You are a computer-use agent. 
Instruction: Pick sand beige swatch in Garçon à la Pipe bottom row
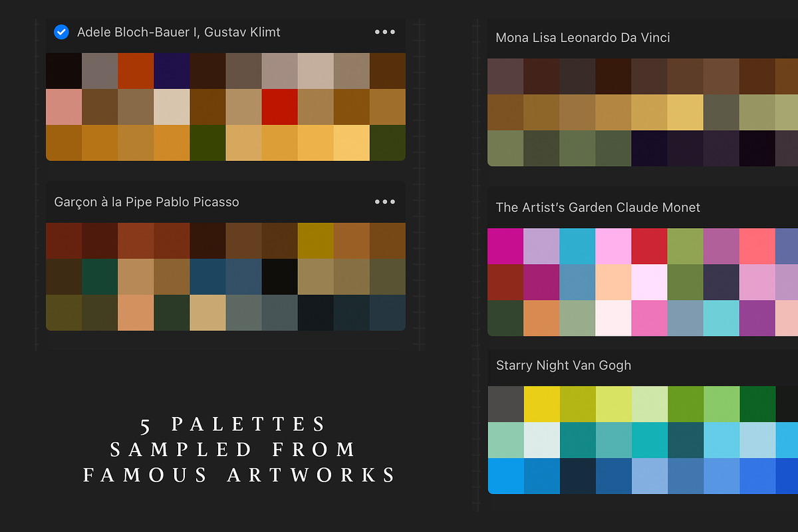point(207,313)
